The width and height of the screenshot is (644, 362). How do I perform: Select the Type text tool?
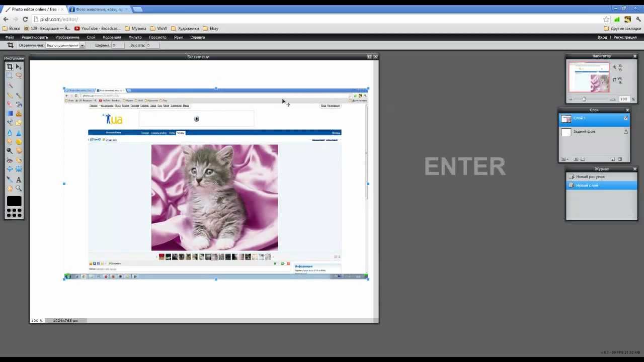point(19,179)
